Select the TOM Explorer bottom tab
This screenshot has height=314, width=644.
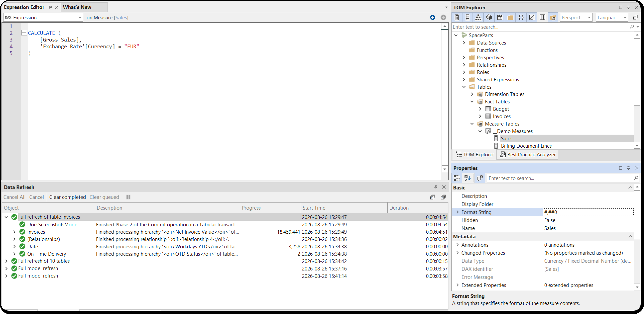click(475, 154)
